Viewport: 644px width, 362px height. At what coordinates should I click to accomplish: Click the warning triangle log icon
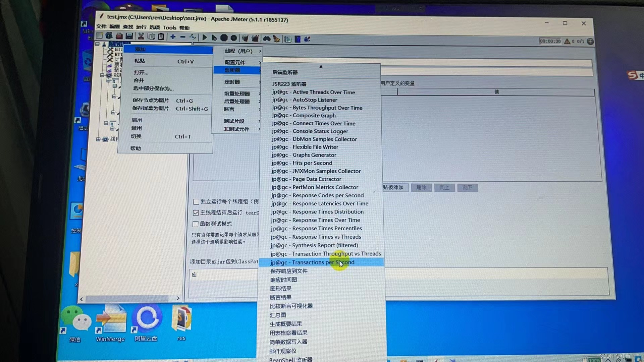[567, 41]
